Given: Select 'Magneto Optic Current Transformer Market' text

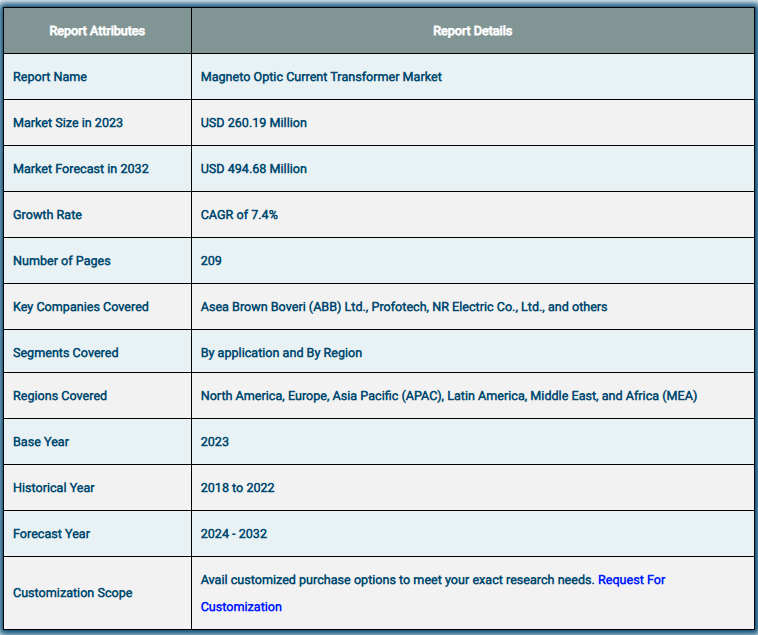Looking at the screenshot, I should (x=321, y=77).
